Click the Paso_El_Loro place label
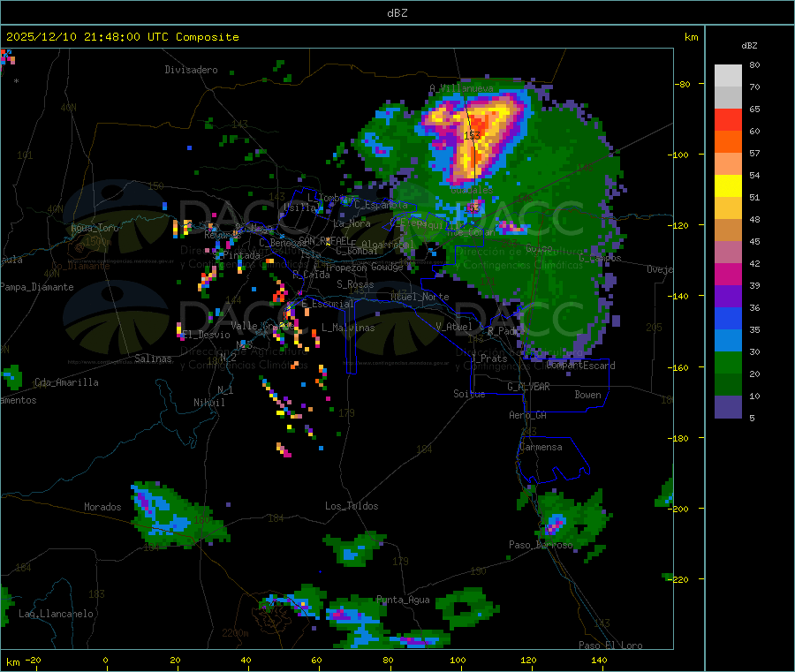This screenshot has width=795, height=672. click(610, 646)
